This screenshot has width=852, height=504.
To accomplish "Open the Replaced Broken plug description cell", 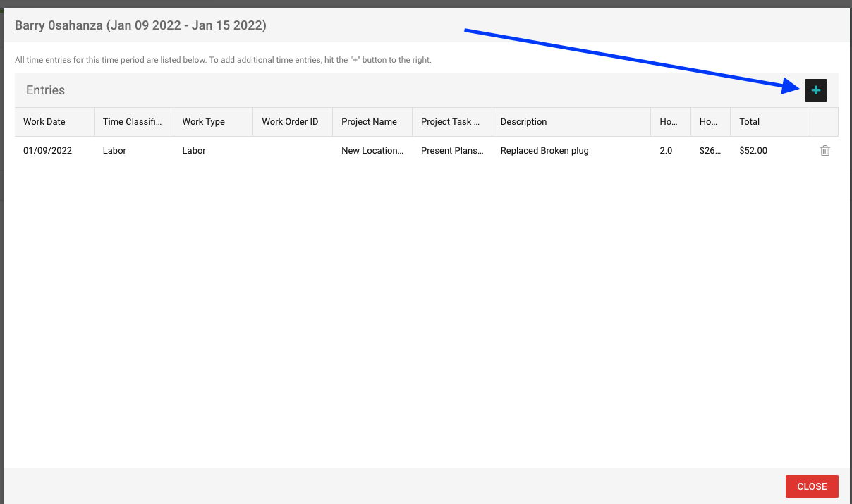I will tap(544, 151).
